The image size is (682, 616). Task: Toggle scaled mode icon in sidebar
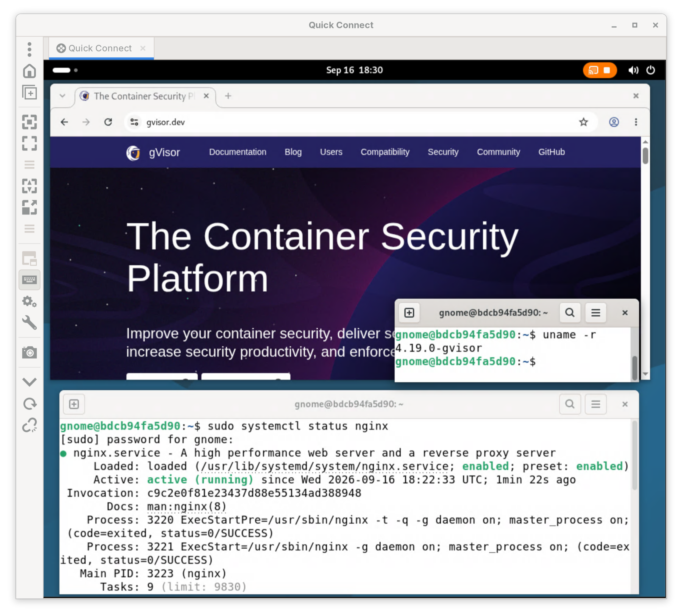pos(30,207)
